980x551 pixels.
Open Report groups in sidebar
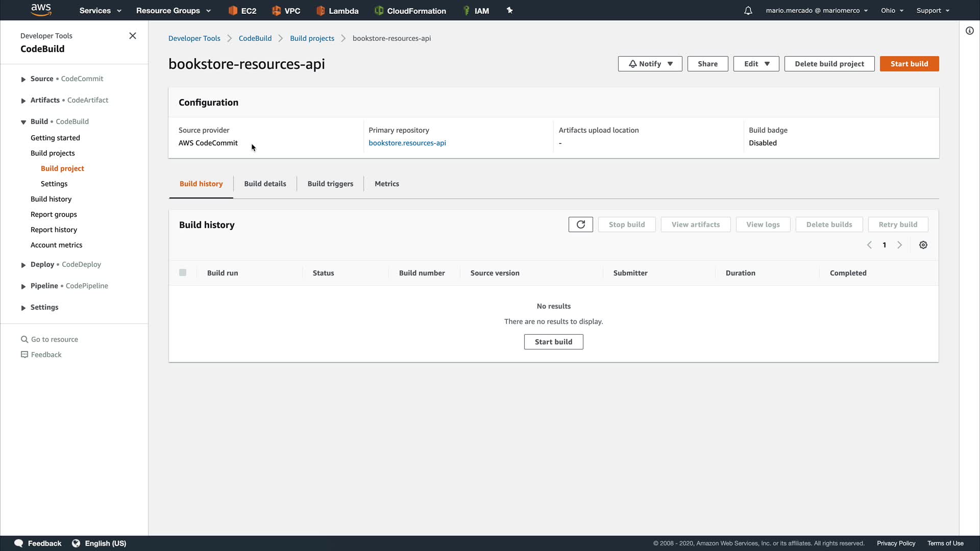coord(54,214)
